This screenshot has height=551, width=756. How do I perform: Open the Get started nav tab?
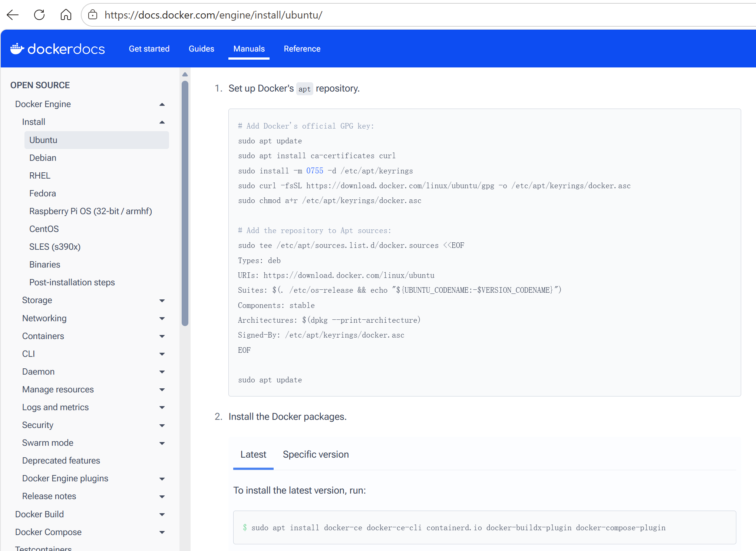[x=149, y=49]
